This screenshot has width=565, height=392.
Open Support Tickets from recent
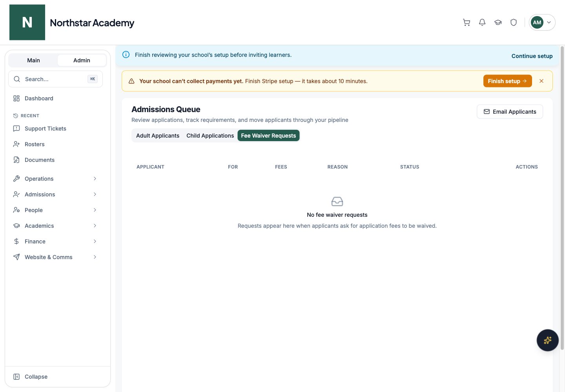click(x=55, y=129)
